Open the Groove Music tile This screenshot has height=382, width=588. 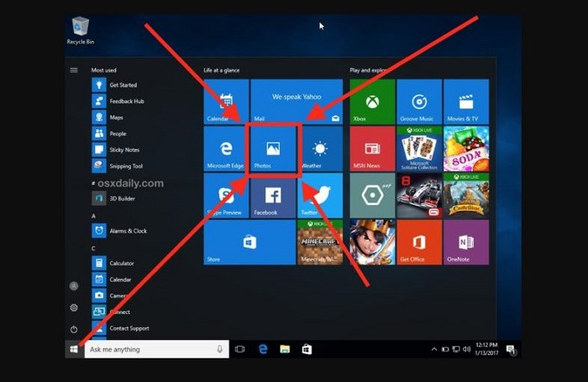point(419,102)
